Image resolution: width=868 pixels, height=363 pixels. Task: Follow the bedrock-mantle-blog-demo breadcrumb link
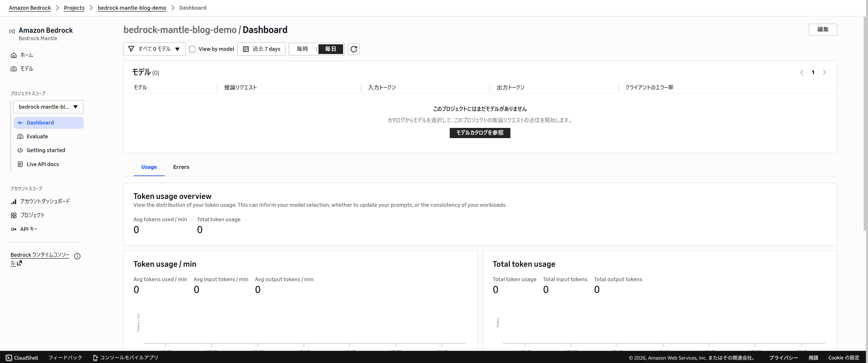(132, 8)
